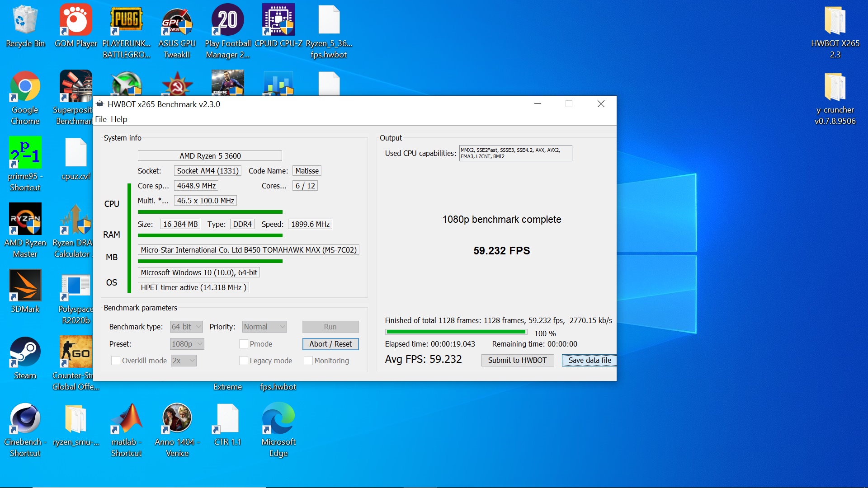Click the HWBOT x265 title bar app icon
This screenshot has height=488, width=868.
100,104
